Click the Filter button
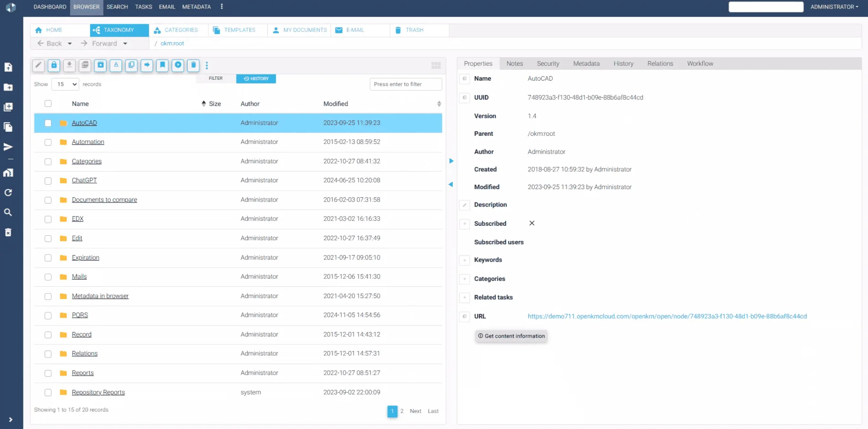 tap(216, 78)
